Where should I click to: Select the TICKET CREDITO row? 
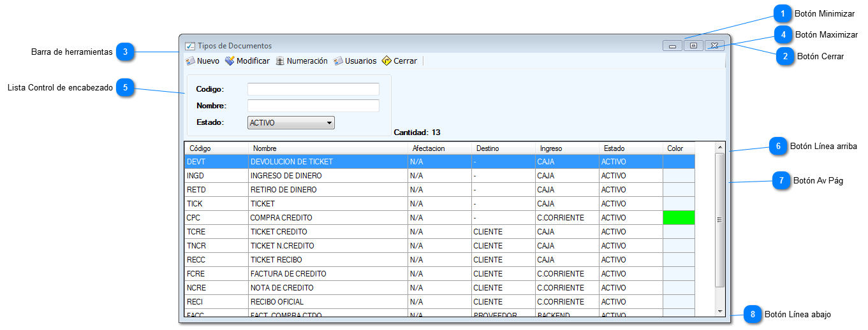(439, 232)
